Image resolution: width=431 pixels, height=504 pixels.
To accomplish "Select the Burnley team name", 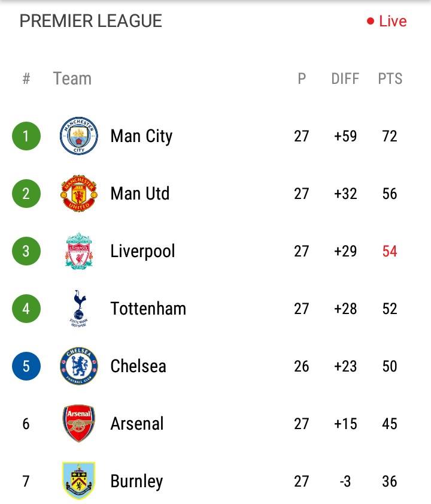I will pyautogui.click(x=137, y=481).
